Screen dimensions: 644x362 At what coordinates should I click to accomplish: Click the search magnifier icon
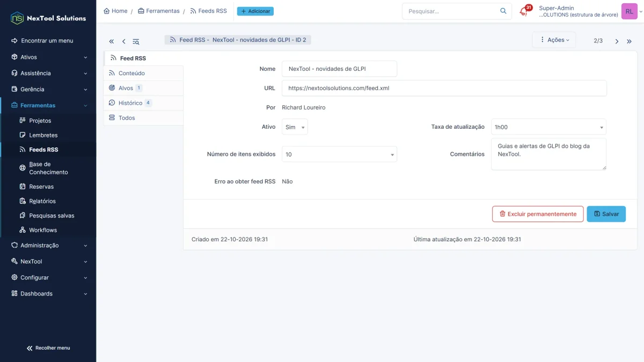[503, 11]
